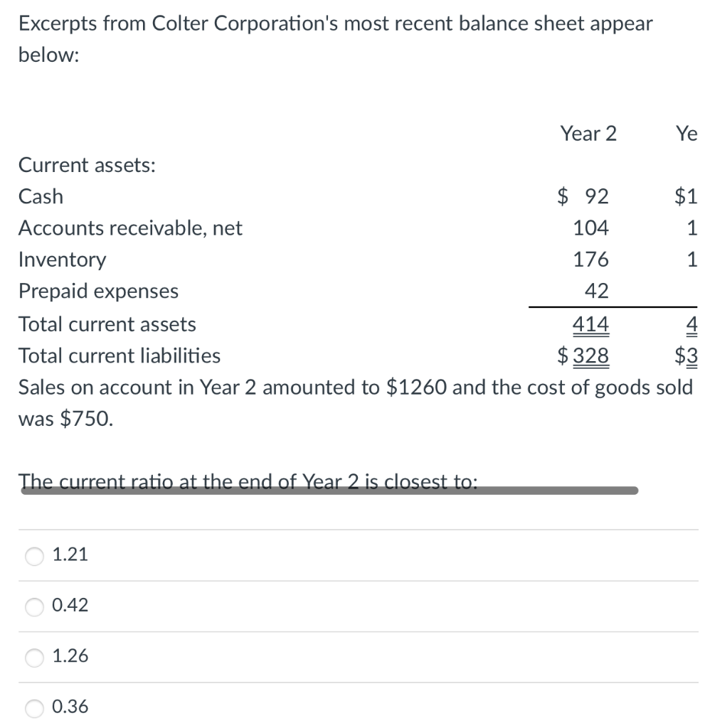The image size is (705, 728).
Task: Click the 'Sales on account in Year 2' sentence
Action: coord(356,402)
